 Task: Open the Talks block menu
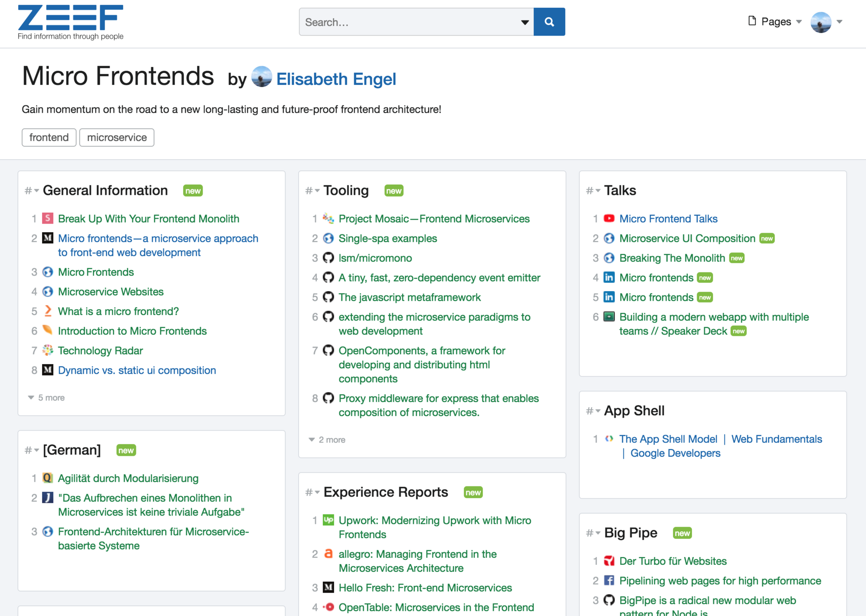[x=593, y=190]
